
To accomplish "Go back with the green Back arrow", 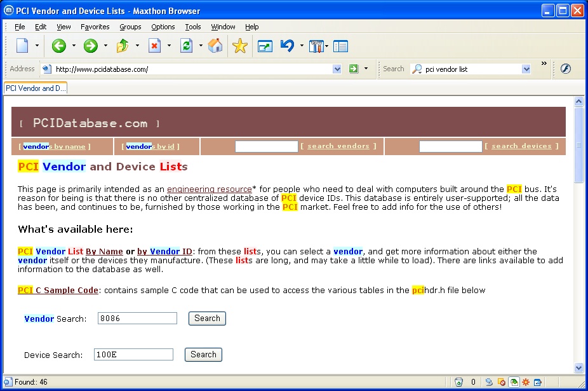I will pos(59,46).
